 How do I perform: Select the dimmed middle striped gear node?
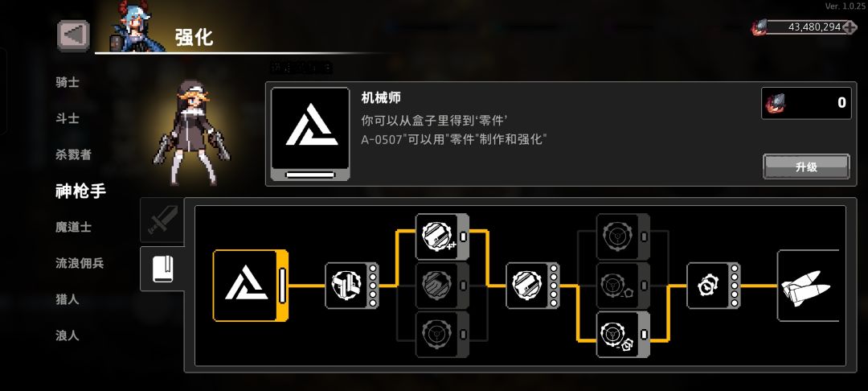pyautogui.click(x=442, y=286)
